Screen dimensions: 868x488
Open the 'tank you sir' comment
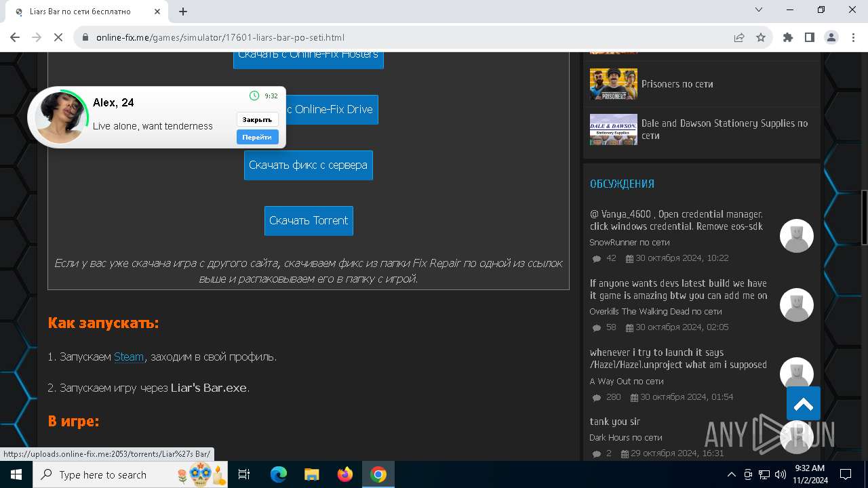click(614, 422)
